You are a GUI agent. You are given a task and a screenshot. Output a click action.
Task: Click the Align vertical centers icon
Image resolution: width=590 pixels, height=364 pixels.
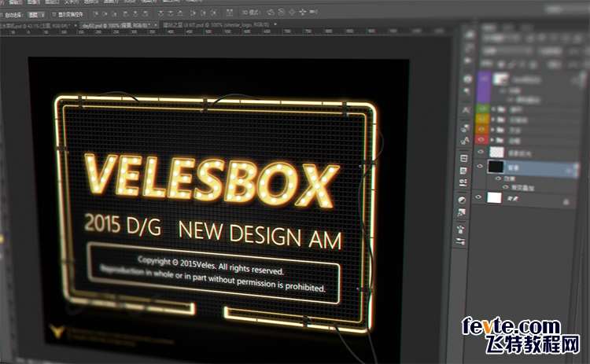pos(105,14)
